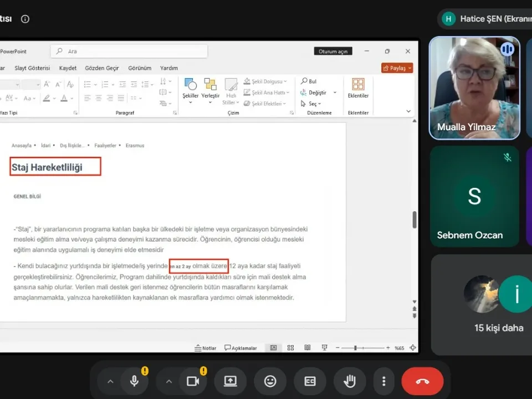Open the Değiştir replace dropdown arrow
532x399 pixels.
[335, 93]
